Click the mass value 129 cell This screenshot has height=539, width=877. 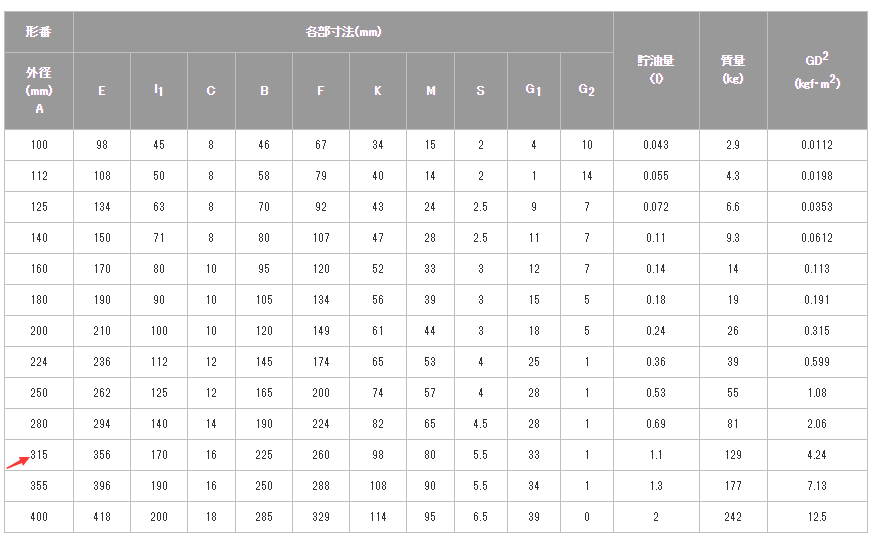tap(733, 455)
